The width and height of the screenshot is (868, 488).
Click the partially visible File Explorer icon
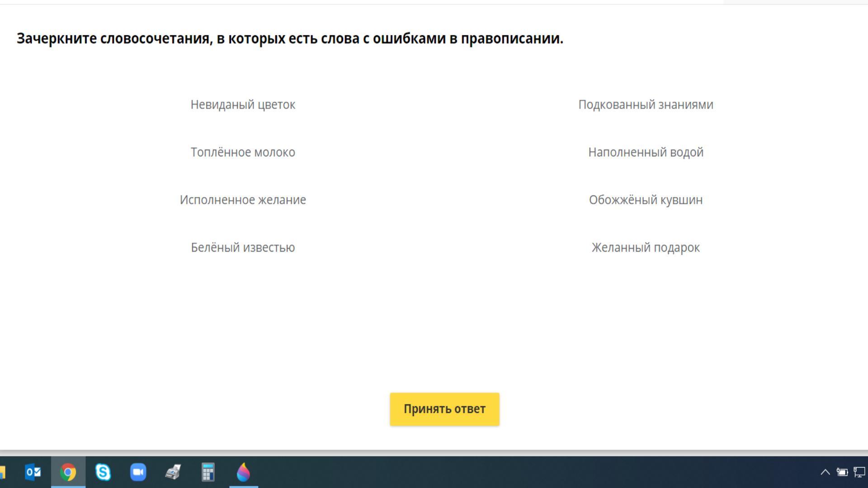point(3,472)
